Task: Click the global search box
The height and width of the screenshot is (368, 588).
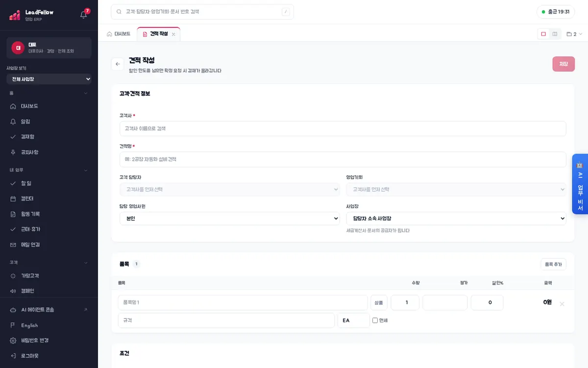Action: [202, 12]
